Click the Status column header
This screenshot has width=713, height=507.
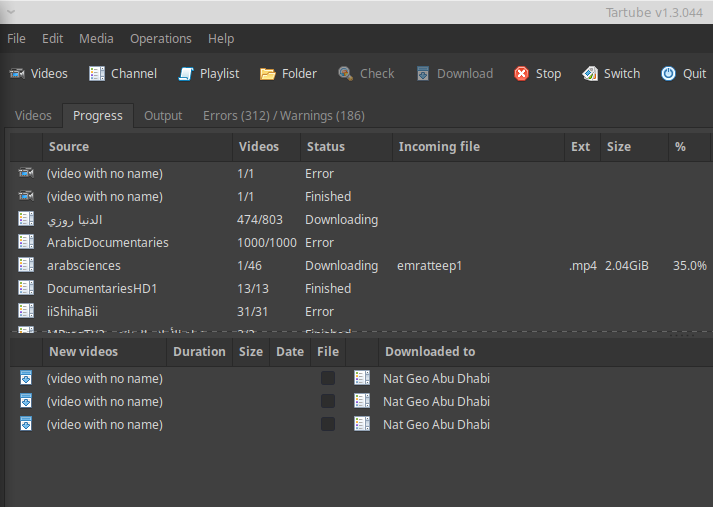(x=346, y=147)
